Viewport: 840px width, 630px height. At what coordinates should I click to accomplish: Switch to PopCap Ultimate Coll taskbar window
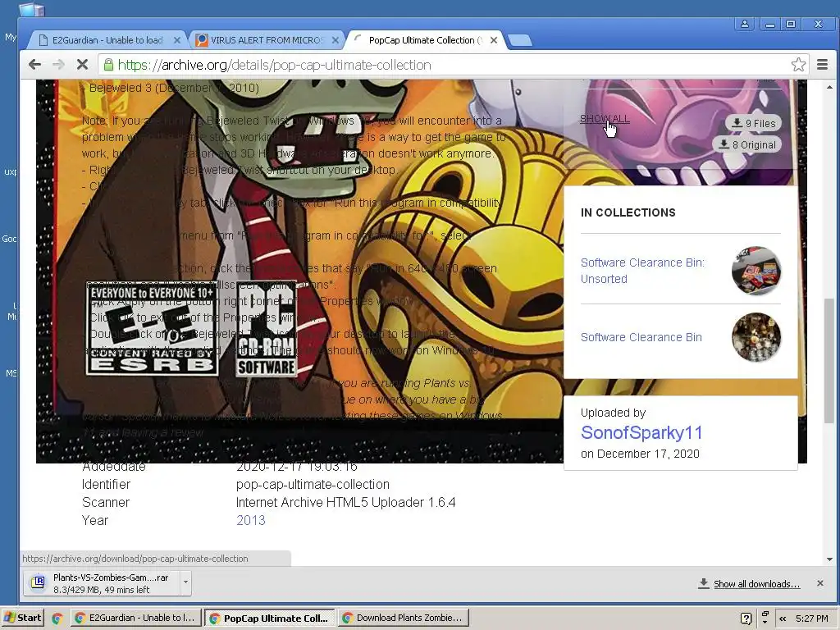pyautogui.click(x=270, y=618)
